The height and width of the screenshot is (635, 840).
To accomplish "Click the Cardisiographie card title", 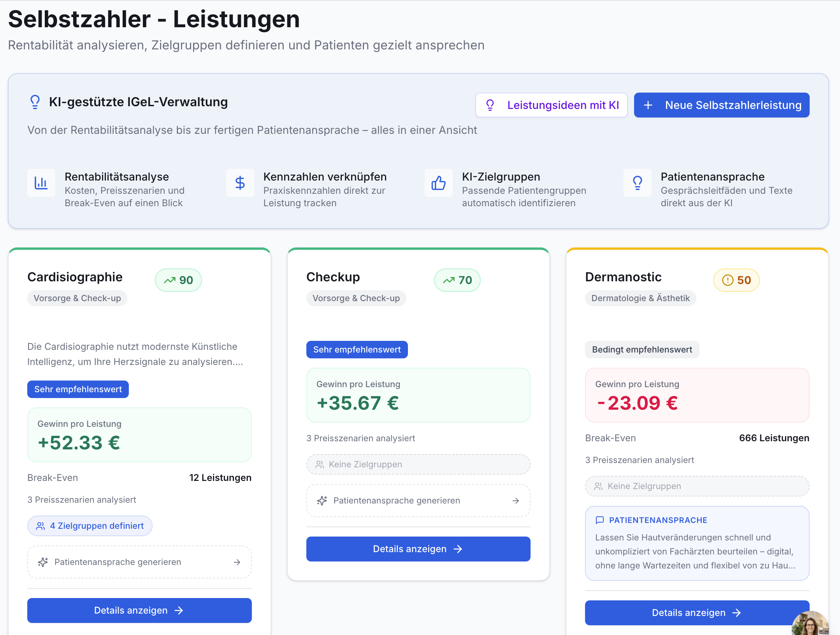I will [75, 277].
